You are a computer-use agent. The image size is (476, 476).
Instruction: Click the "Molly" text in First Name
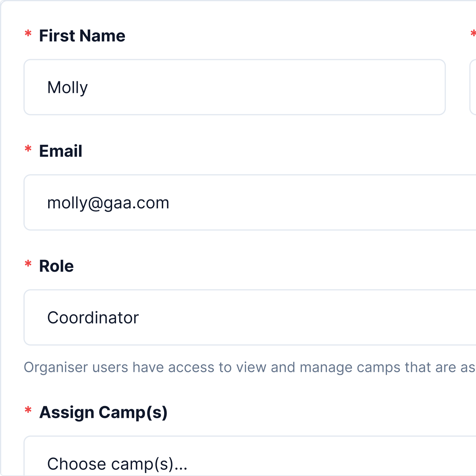click(67, 87)
